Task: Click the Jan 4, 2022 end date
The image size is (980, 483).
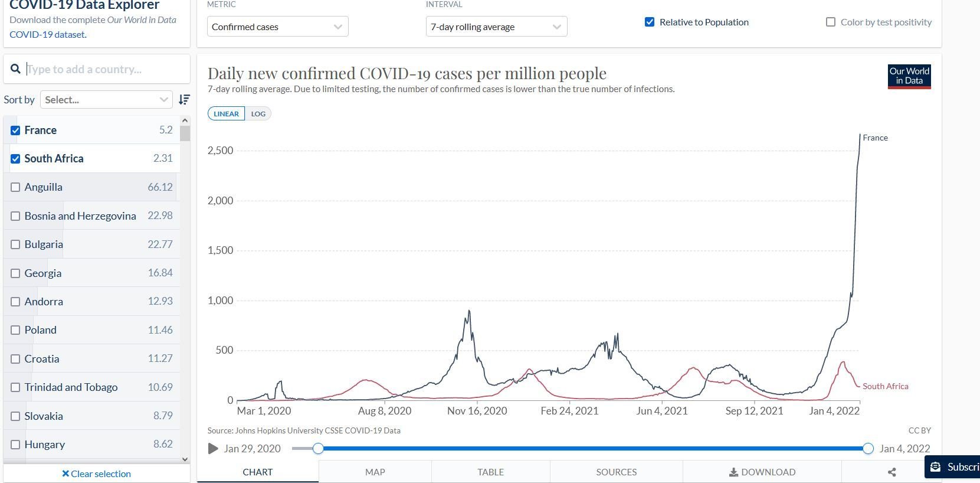Action: click(904, 449)
